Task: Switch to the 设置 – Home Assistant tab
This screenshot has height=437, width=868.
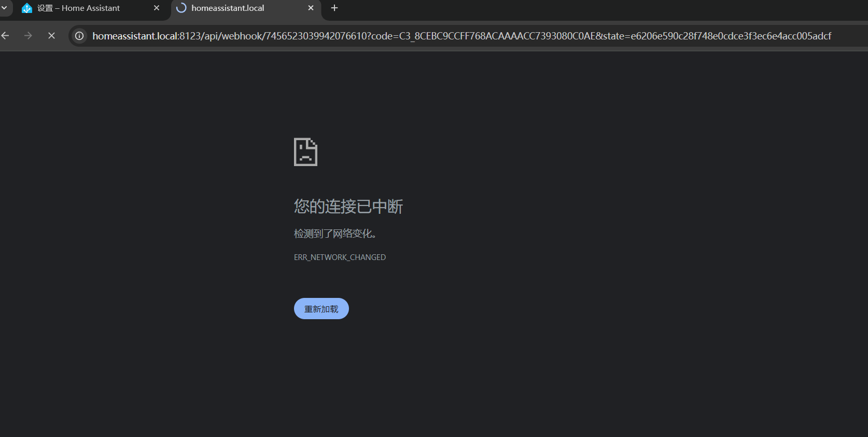Action: (x=79, y=8)
